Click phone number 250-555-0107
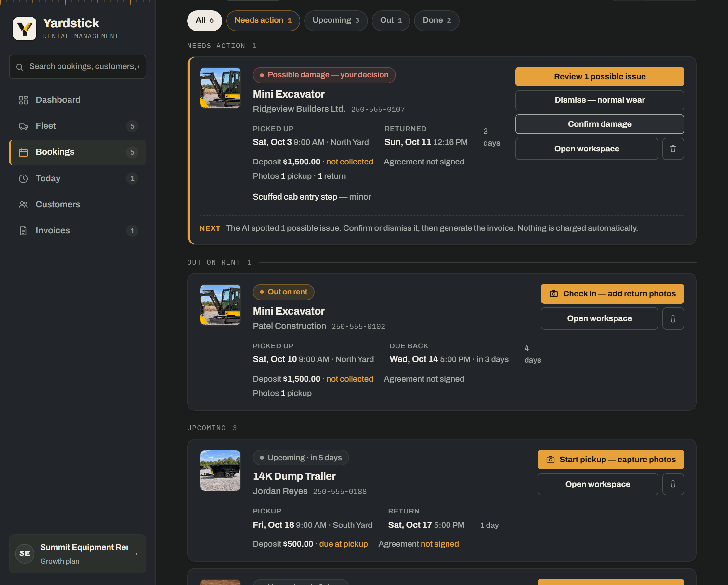 [x=378, y=110]
